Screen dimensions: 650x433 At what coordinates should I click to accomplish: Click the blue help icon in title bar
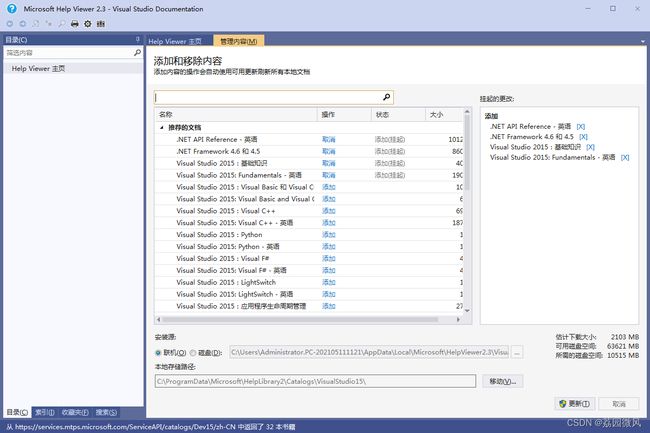point(12,9)
